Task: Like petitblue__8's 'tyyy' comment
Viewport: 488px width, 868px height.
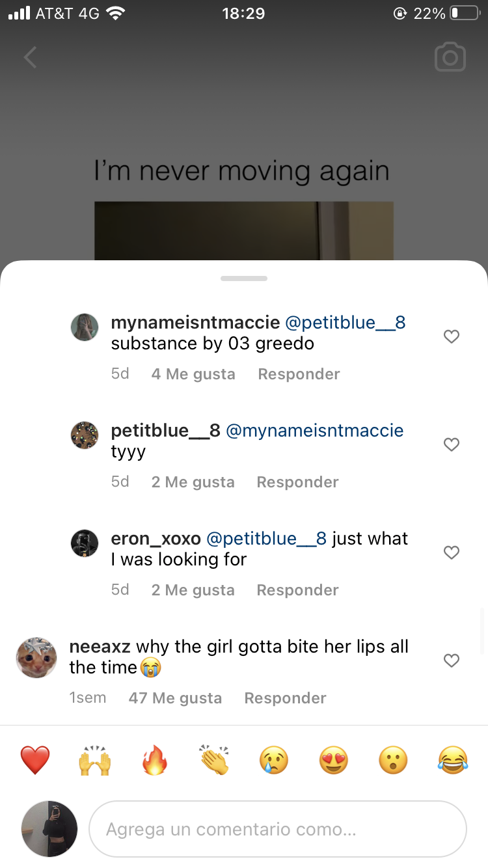Action: pos(451,444)
